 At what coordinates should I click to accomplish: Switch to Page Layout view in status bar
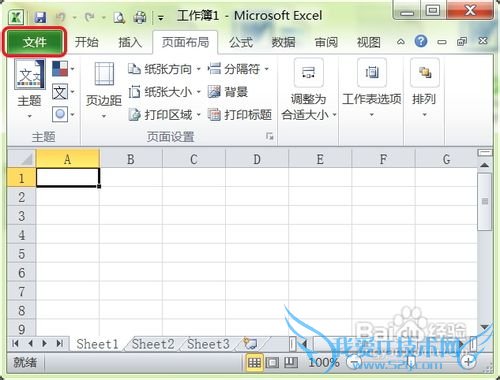[x=272, y=362]
